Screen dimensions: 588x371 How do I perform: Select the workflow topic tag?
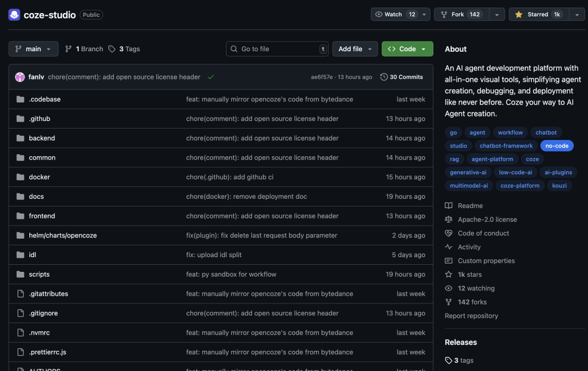[510, 132]
